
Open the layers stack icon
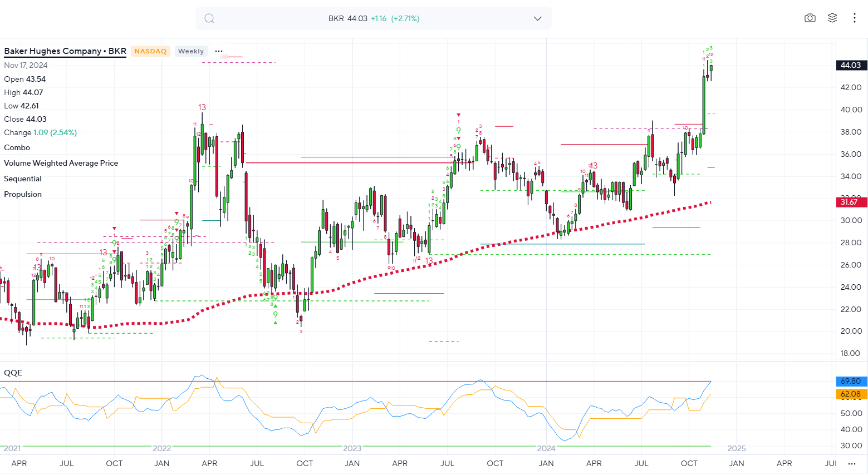coord(832,18)
